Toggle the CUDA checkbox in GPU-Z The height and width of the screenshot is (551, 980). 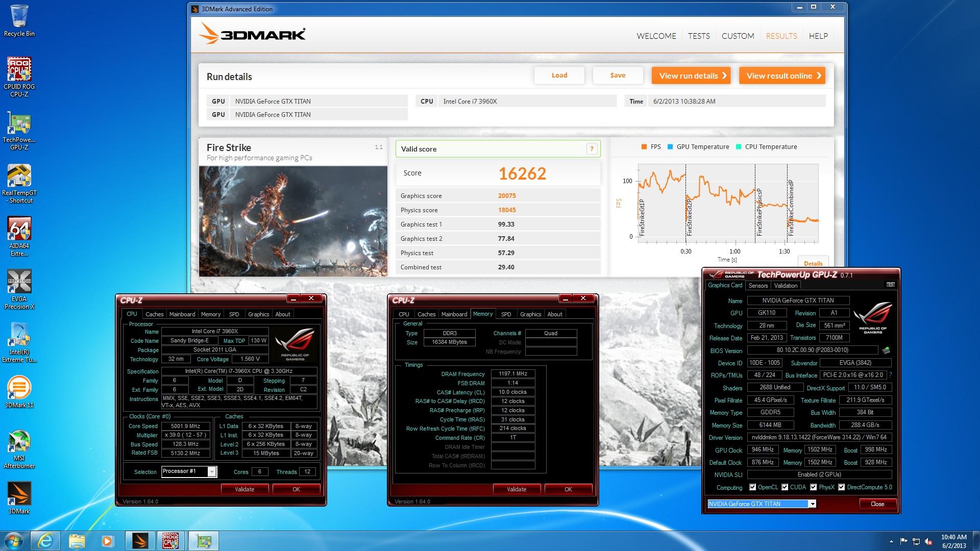[785, 487]
